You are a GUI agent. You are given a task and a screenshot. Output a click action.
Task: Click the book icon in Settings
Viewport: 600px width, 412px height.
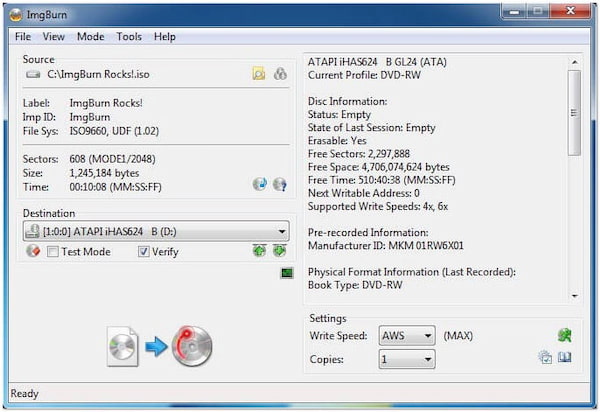565,358
